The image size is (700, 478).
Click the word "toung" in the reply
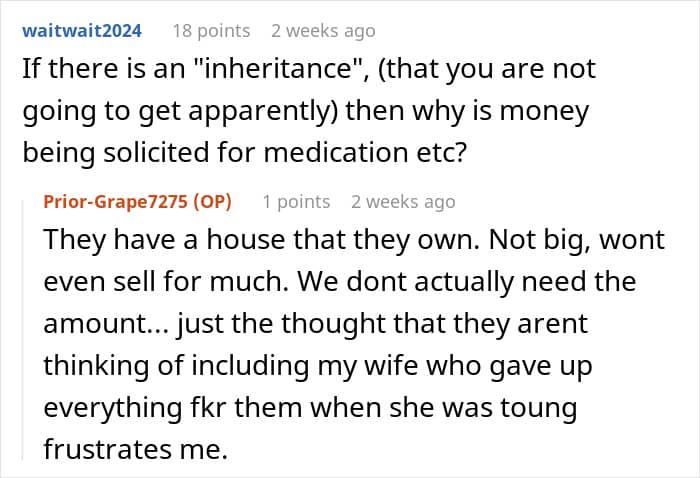click(x=538, y=409)
